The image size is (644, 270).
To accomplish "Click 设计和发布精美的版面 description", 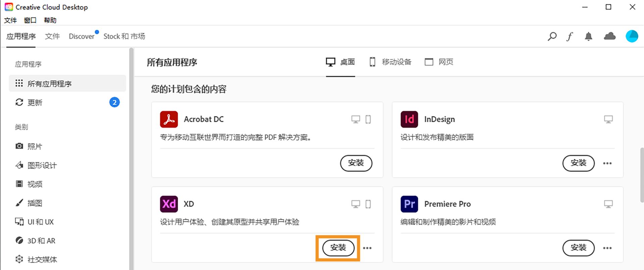I will pyautogui.click(x=437, y=137).
